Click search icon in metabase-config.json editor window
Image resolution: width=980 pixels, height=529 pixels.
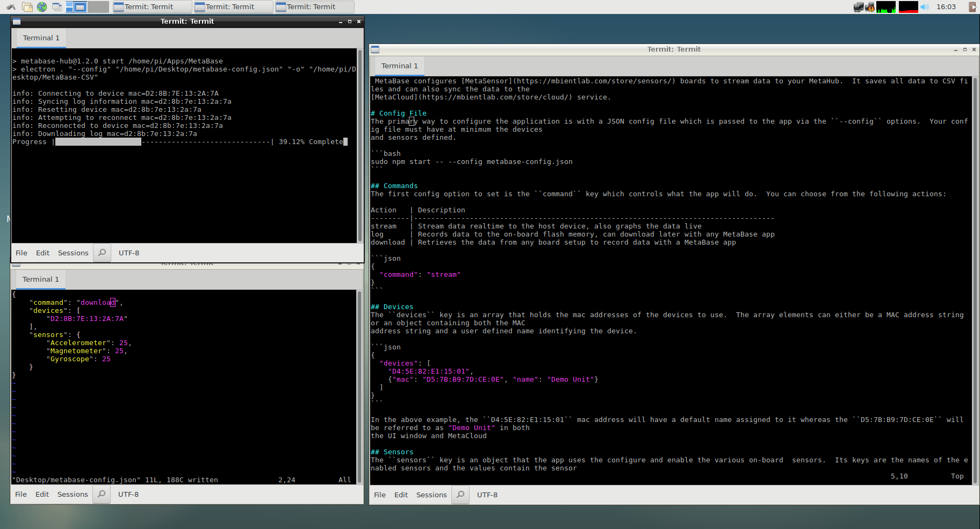102,494
